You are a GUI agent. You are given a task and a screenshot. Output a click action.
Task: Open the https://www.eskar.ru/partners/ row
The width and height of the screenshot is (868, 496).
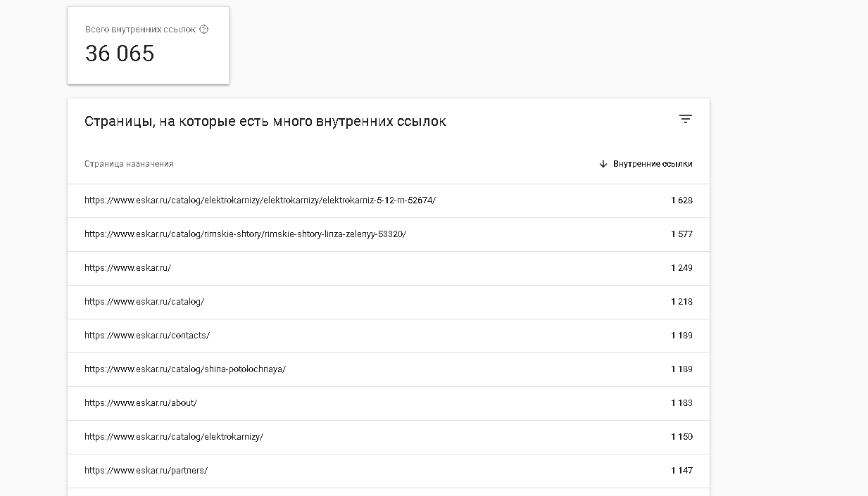pyautogui.click(x=389, y=471)
